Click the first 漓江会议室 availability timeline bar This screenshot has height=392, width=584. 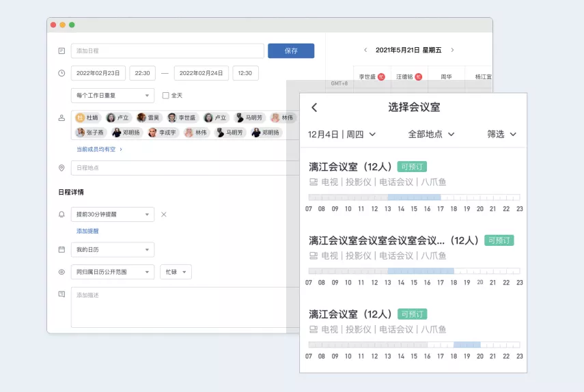(x=414, y=197)
